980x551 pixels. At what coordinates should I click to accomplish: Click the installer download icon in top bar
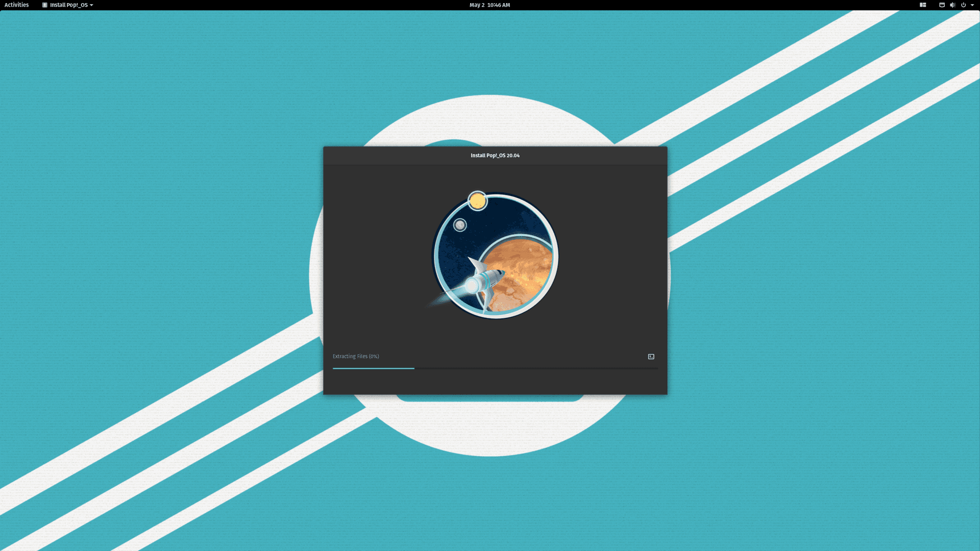pos(45,5)
